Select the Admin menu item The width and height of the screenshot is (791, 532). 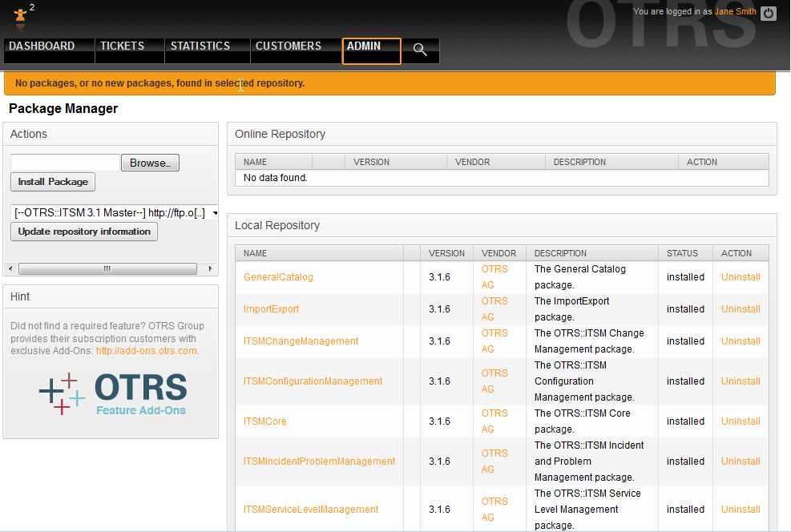click(364, 46)
